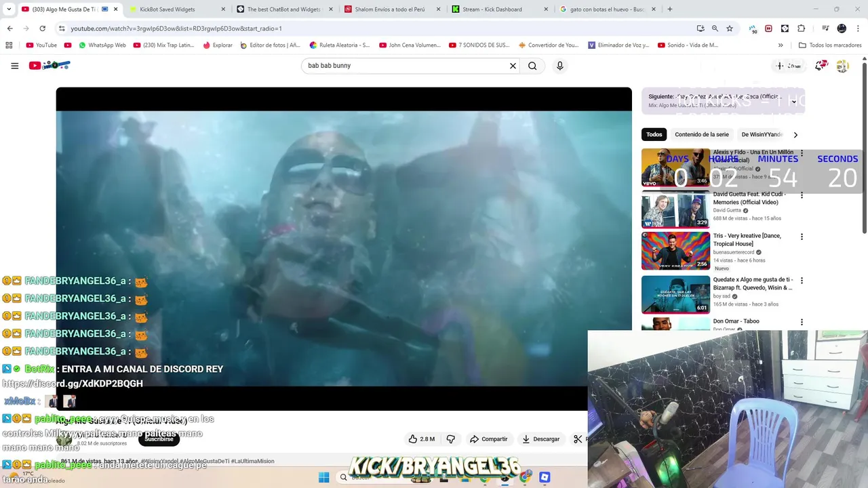The width and height of the screenshot is (868, 488).
Task: Open the Chrome apps grid shortcut
Action: (x=9, y=45)
